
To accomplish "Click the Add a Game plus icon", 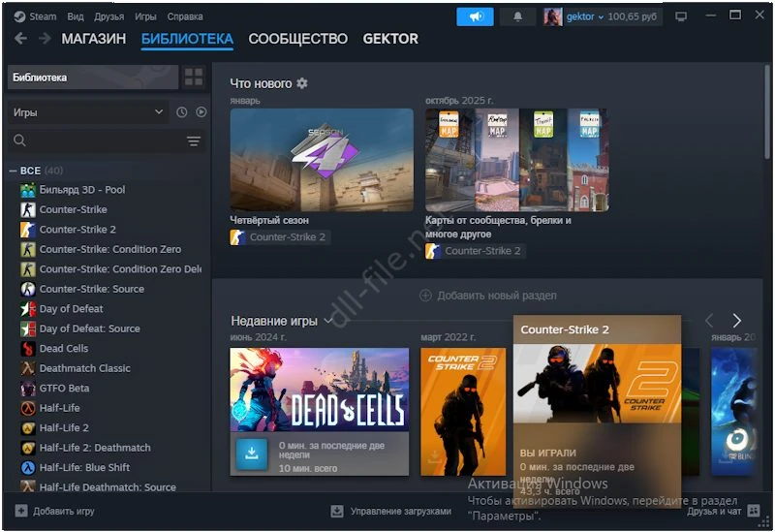I will (x=21, y=511).
